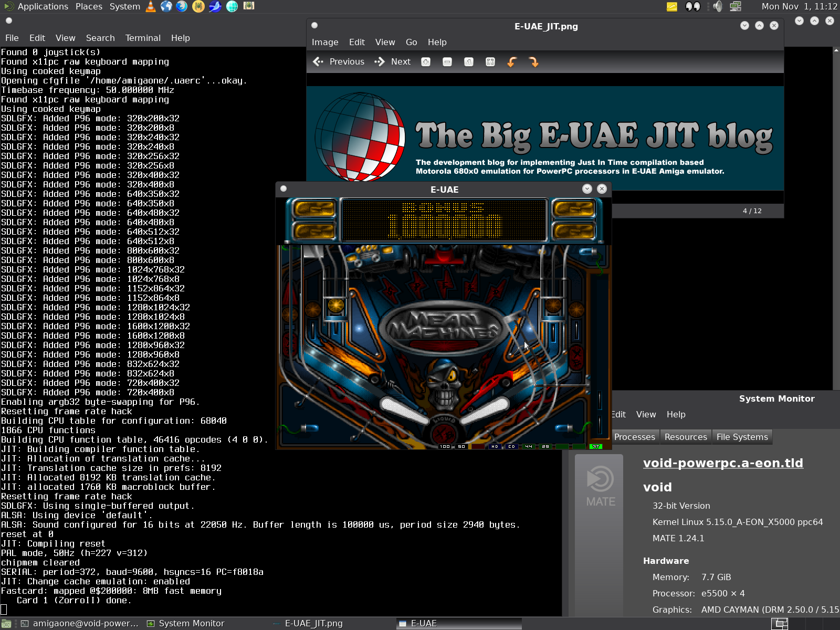Open the Places menu
840x630 pixels.
click(89, 6)
